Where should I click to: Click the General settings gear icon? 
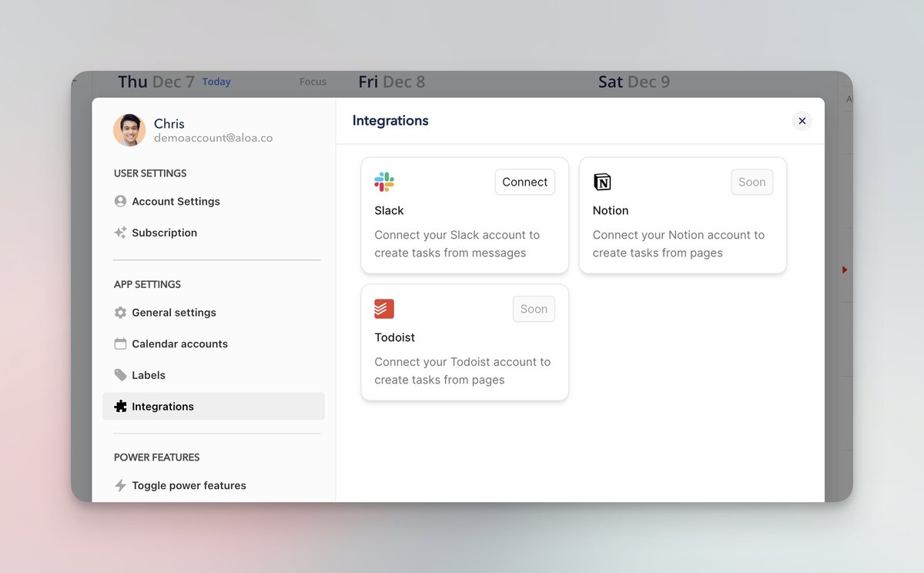coord(120,313)
